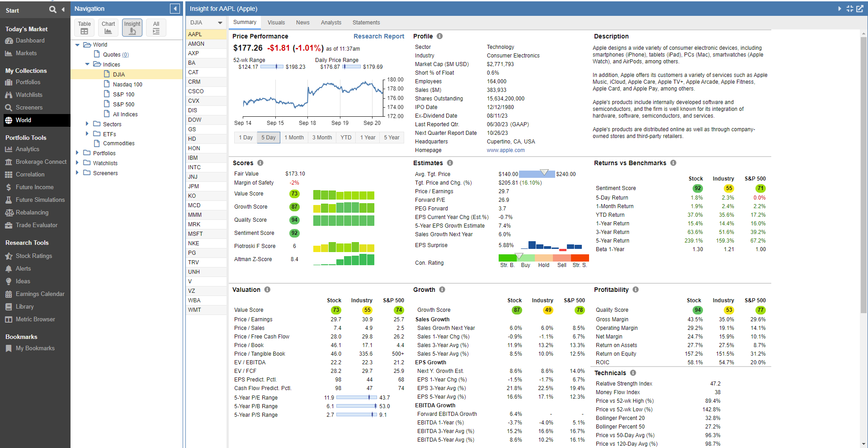Screen dimensions: 868x448
Task: Open the DJIA index dropdown
Action: (x=206, y=23)
